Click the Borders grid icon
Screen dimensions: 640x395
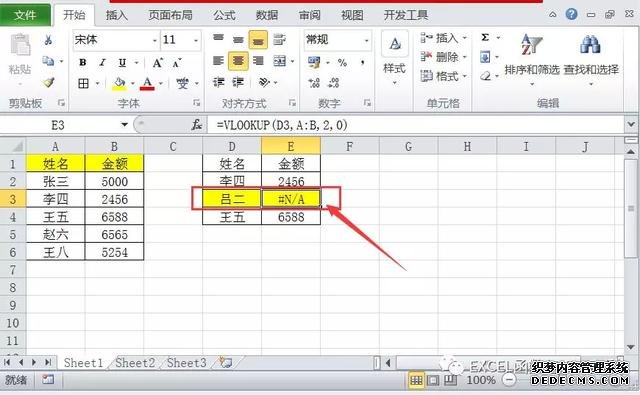pos(83,84)
